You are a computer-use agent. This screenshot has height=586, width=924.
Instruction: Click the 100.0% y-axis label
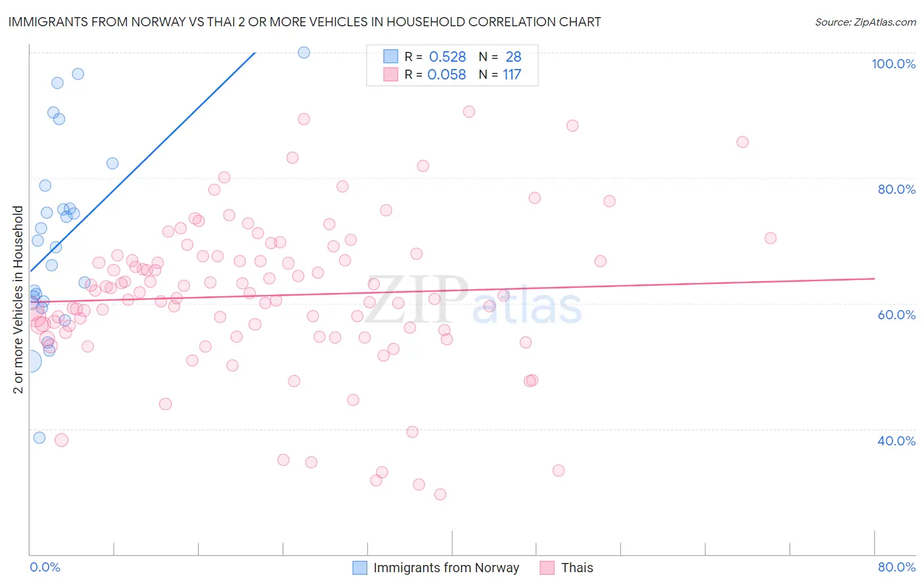pyautogui.click(x=893, y=64)
